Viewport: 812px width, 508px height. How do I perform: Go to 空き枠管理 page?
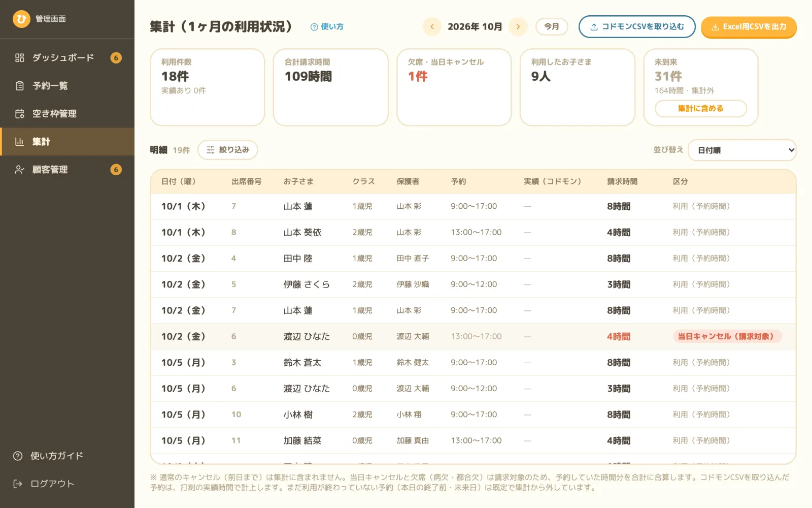click(x=67, y=114)
